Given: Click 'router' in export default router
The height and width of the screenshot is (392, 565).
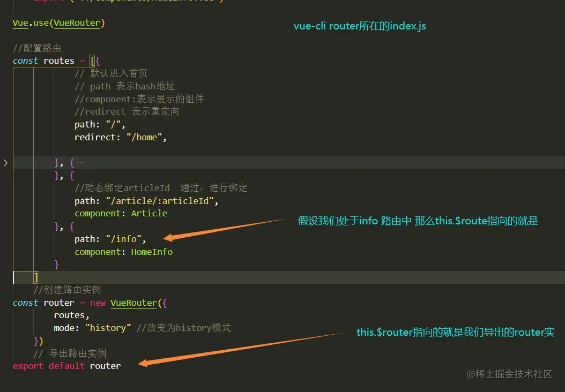Looking at the screenshot, I should click(105, 366).
